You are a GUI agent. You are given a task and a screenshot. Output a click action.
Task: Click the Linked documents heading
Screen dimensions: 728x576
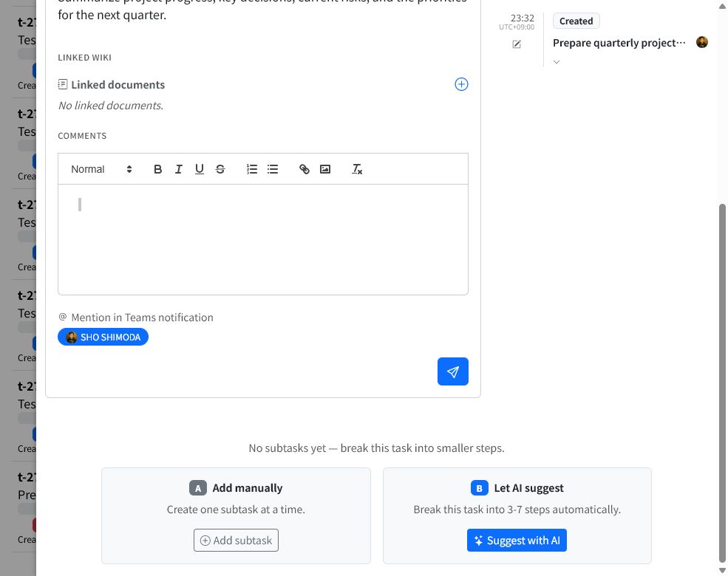[x=118, y=85]
